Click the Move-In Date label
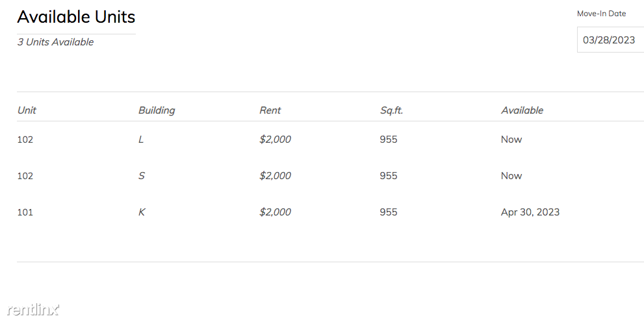644x322 pixels. 601,14
